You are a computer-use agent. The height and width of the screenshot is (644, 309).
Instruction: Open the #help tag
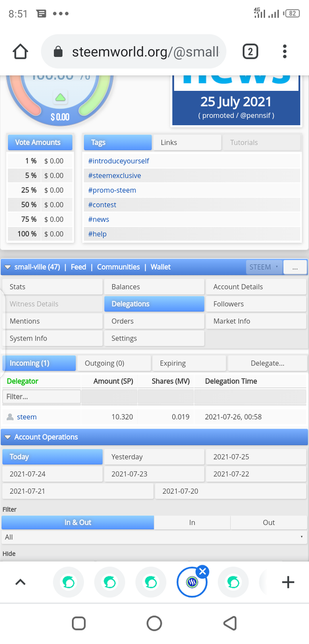tap(97, 234)
